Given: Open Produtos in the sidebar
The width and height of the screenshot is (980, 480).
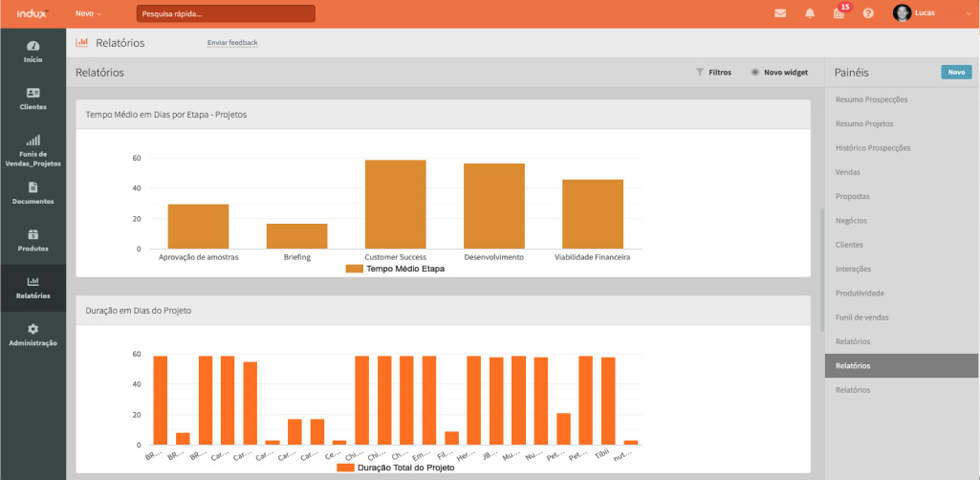Looking at the screenshot, I should pos(33,240).
